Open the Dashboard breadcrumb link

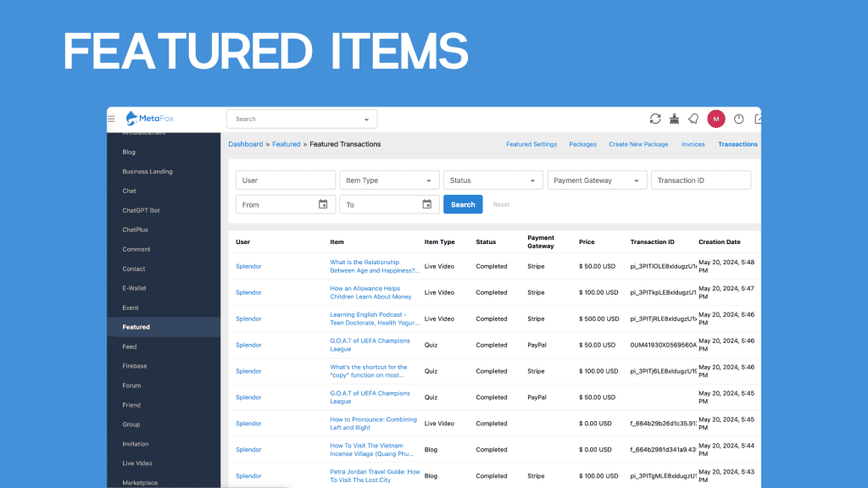tap(245, 144)
